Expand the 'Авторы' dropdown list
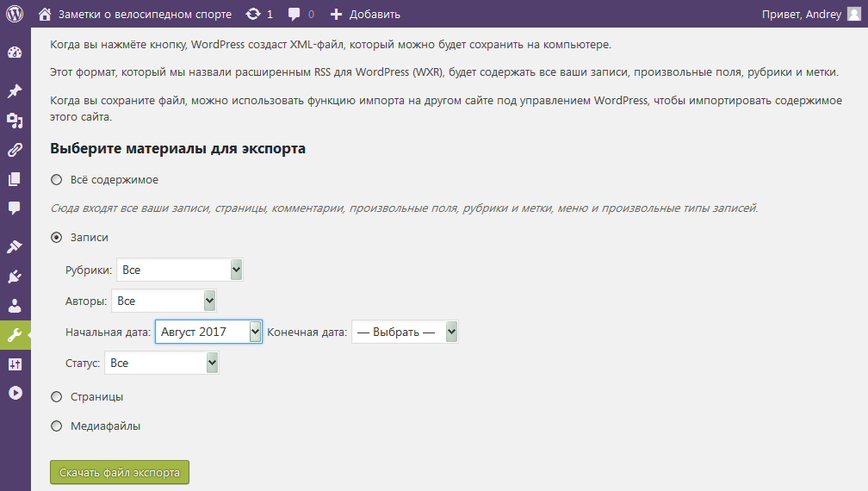Viewport: 868px width, 491px height. click(x=164, y=301)
